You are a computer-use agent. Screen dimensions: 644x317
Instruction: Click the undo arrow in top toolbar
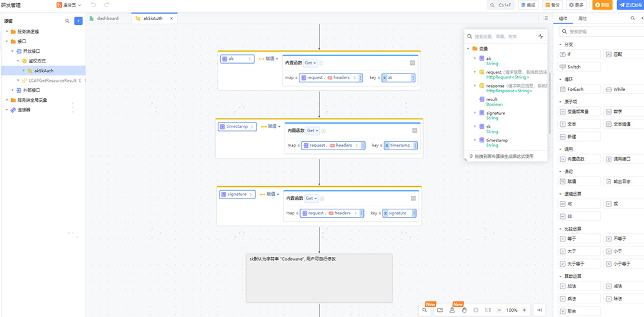(93, 5)
